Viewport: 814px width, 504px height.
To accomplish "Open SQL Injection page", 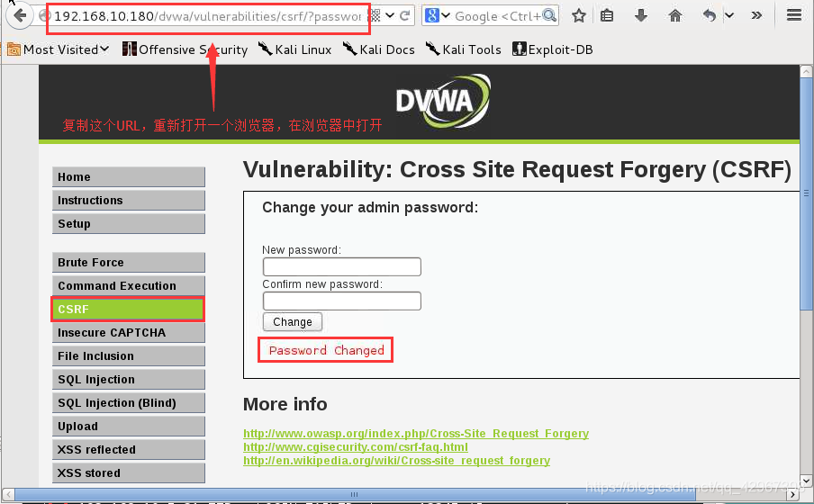I will pyautogui.click(x=128, y=380).
